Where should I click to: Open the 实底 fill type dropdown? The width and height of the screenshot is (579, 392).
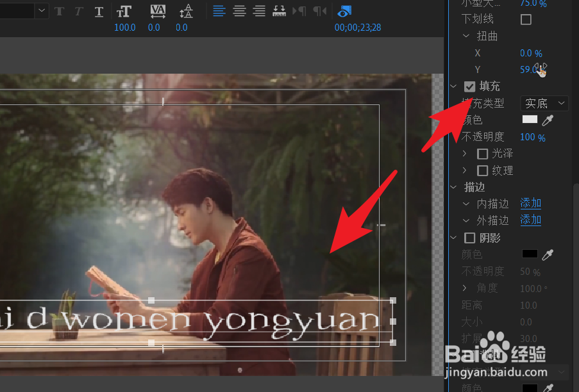point(544,103)
